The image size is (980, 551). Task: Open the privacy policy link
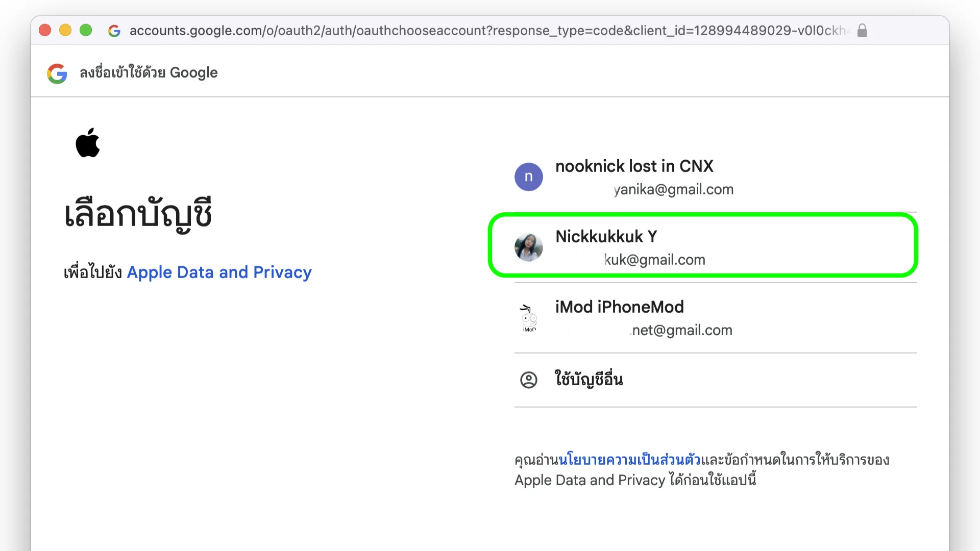coord(629,460)
